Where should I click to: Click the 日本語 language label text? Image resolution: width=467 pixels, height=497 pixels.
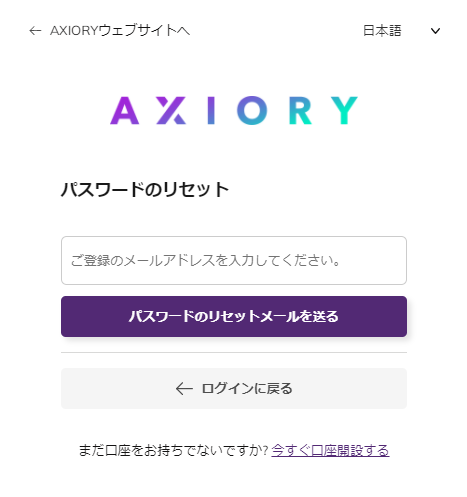382,31
